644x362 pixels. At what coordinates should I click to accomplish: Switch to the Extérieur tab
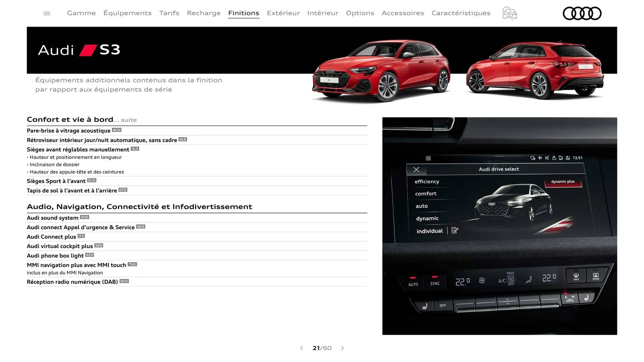click(x=283, y=13)
